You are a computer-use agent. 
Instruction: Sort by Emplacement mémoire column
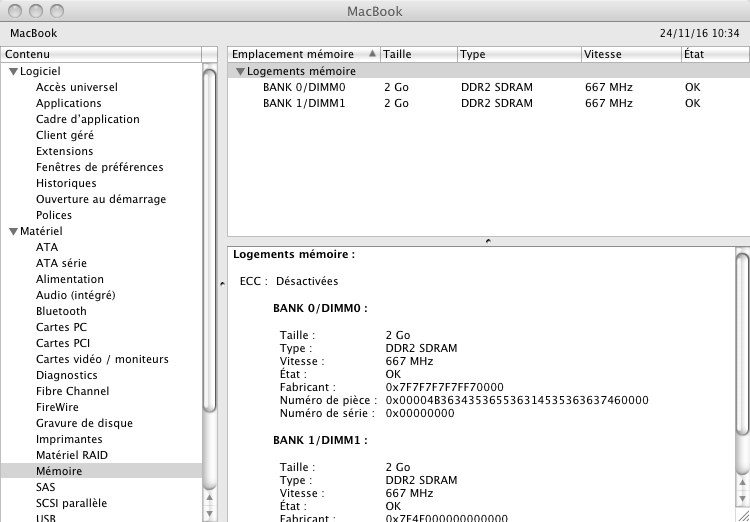click(x=304, y=54)
